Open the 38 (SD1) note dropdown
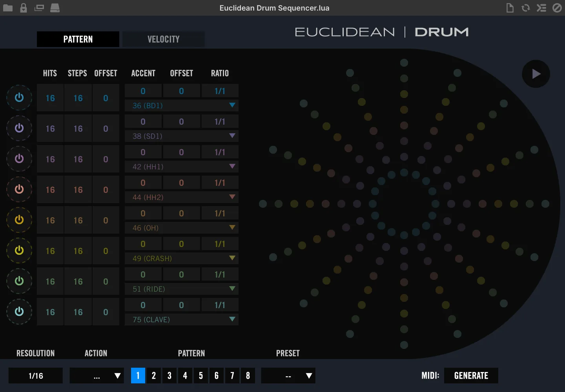This screenshot has width=565, height=392. coord(182,136)
